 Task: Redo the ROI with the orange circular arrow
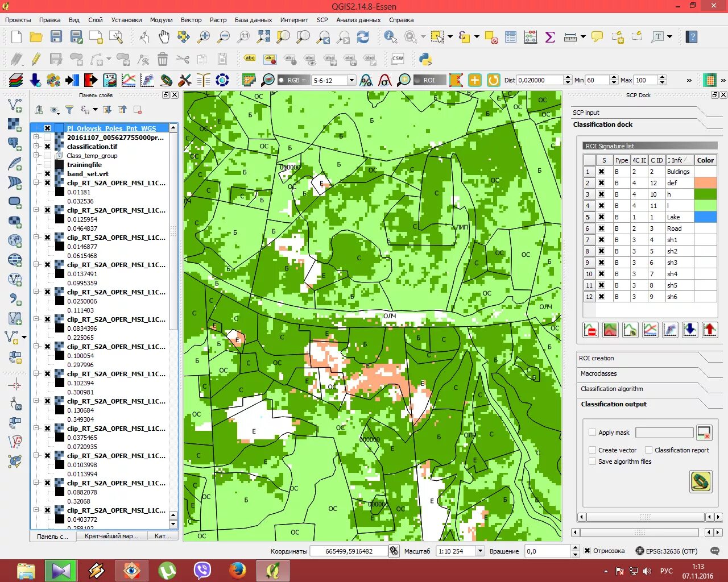point(493,80)
